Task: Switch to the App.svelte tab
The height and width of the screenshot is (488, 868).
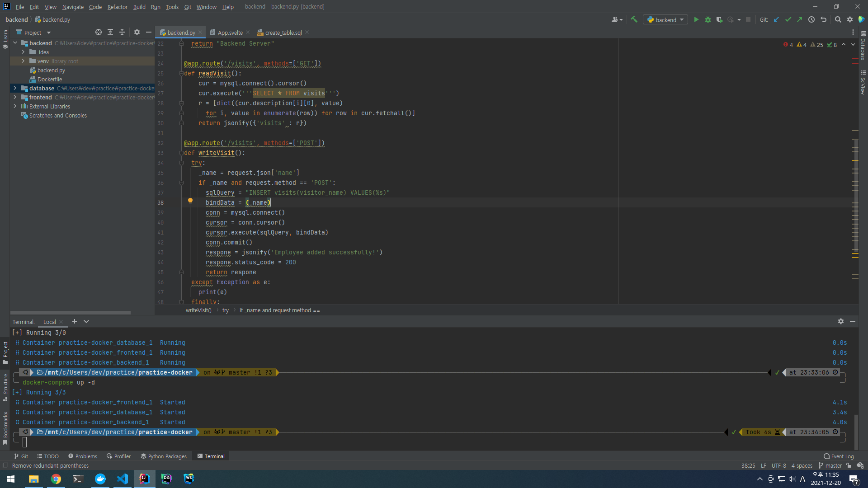Action: point(230,33)
